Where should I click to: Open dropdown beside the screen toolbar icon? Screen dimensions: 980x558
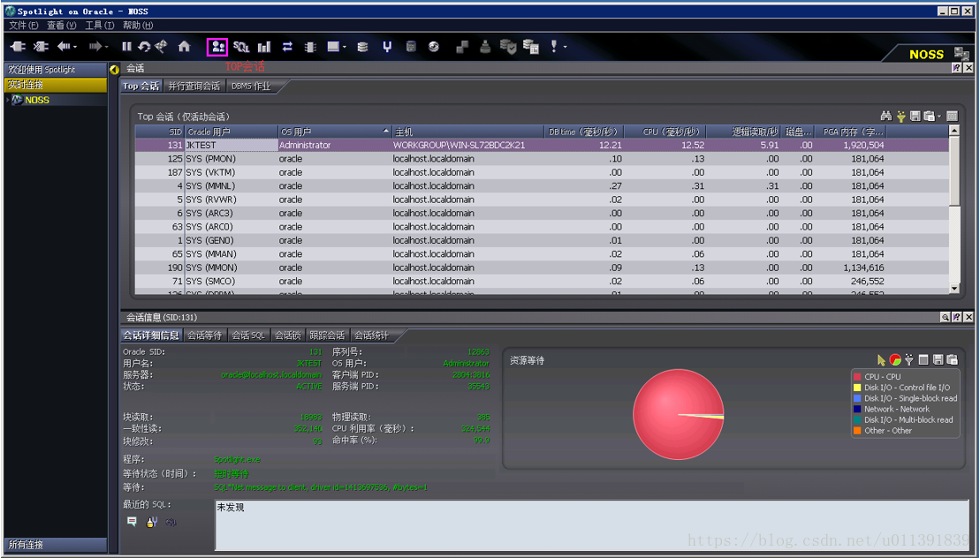(345, 47)
